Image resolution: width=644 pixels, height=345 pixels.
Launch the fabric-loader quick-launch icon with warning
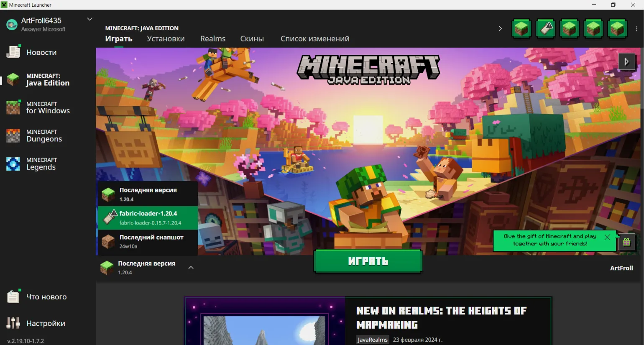point(545,29)
